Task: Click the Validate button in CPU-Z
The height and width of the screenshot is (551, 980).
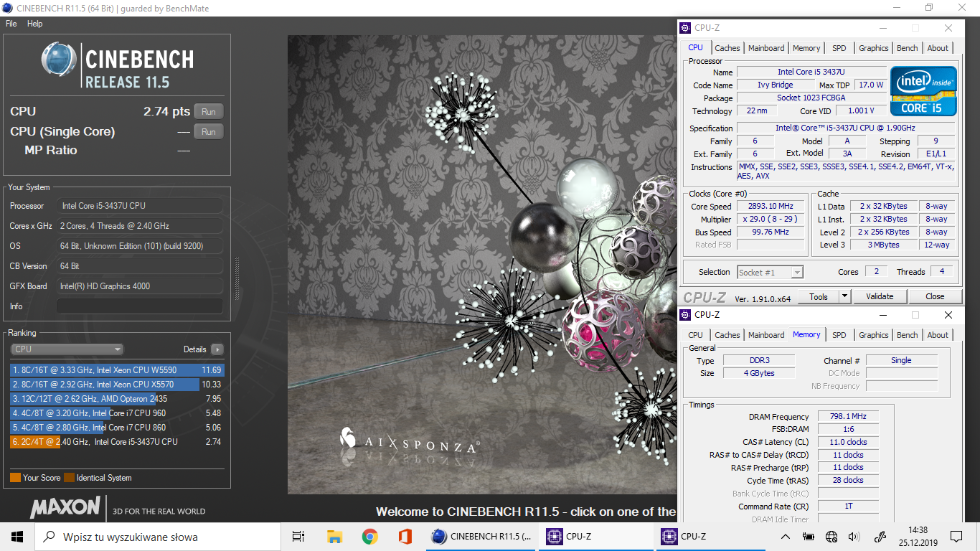Action: click(880, 296)
